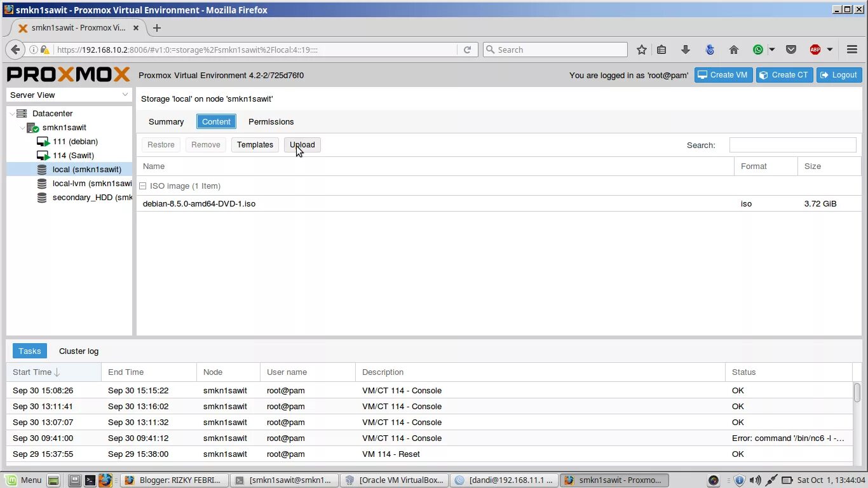Image resolution: width=868 pixels, height=488 pixels.
Task: Select Datacenter in the tree
Action: tap(52, 113)
